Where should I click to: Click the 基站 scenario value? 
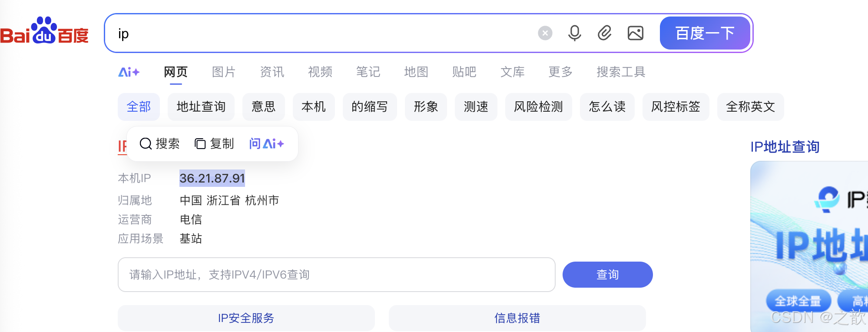(191, 239)
